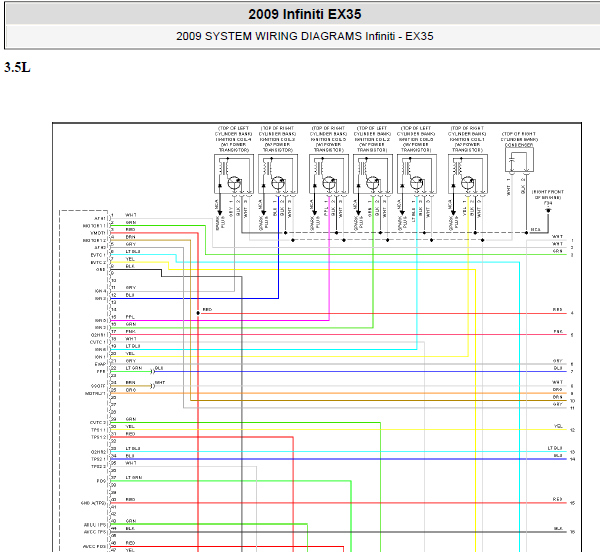Click the 'PNK' label at right-side terminal 5
The height and width of the screenshot is (552, 600).
pos(558,331)
